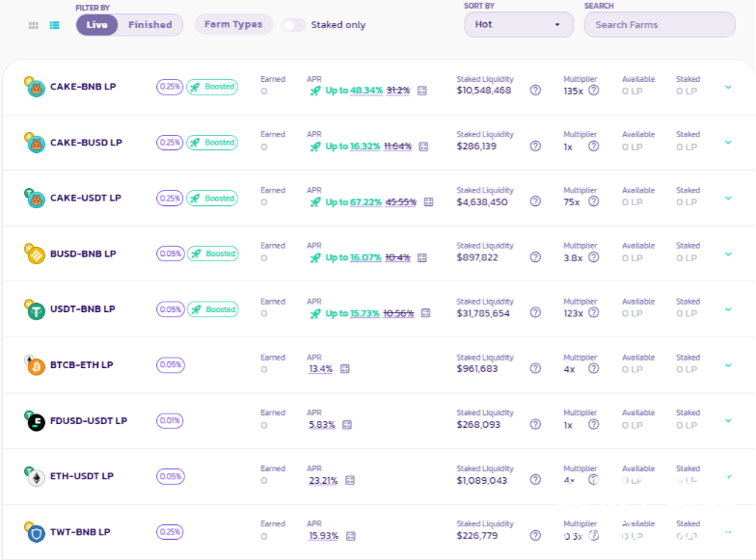This screenshot has height=560, width=756.
Task: Expand the FDUSD-USDT LP farm row
Action: pos(728,420)
